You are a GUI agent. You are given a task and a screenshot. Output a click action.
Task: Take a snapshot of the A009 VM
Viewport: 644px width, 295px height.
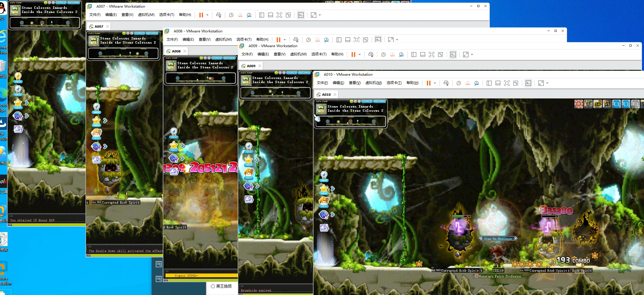(x=384, y=55)
